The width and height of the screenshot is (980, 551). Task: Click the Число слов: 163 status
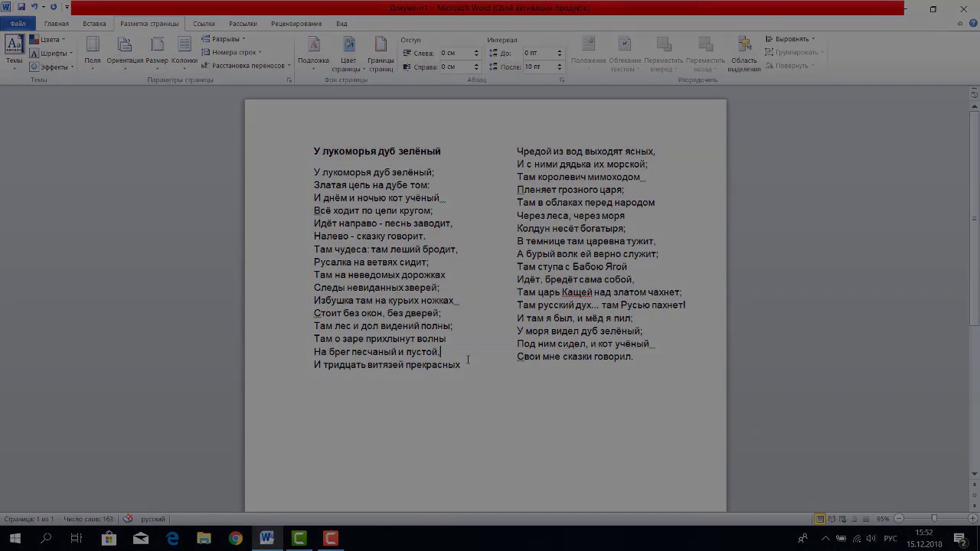[x=89, y=519]
